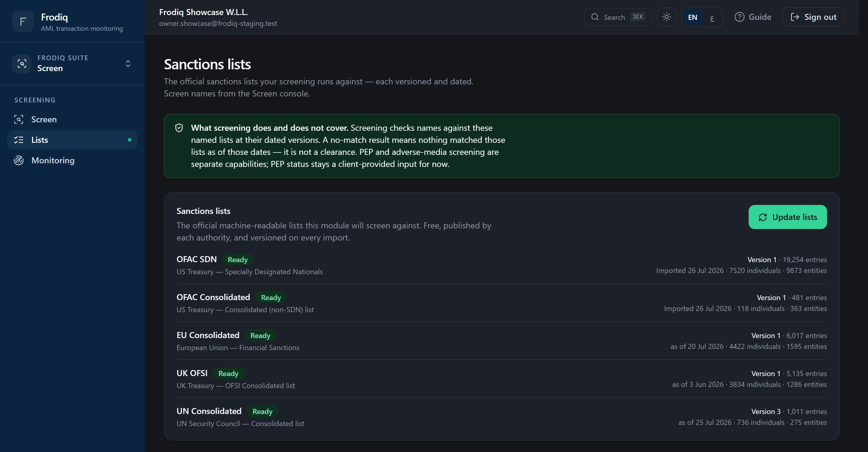Click the shield icon in coverage notice
868x452 pixels.
(x=179, y=128)
